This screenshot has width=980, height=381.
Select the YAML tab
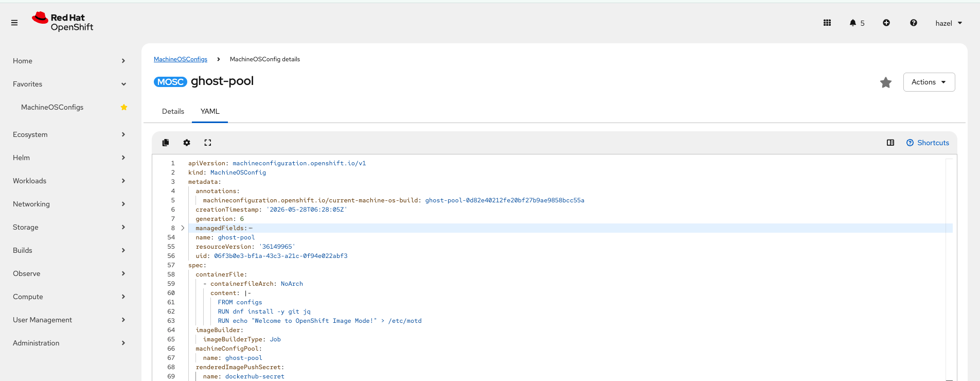(210, 111)
